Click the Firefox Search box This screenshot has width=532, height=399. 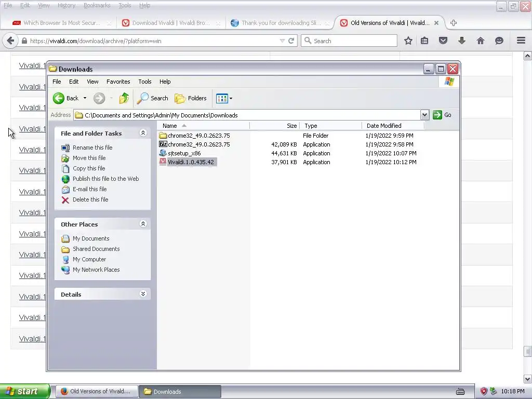(349, 41)
